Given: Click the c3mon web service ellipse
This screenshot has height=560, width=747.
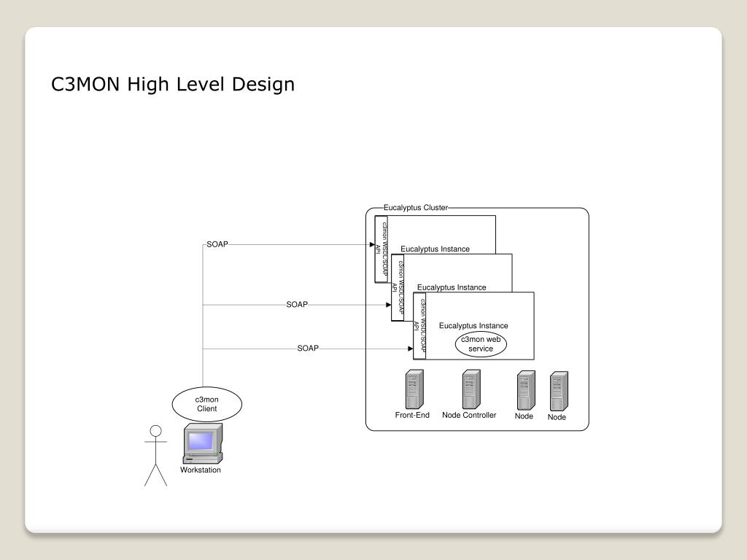Looking at the screenshot, I should pos(481,344).
